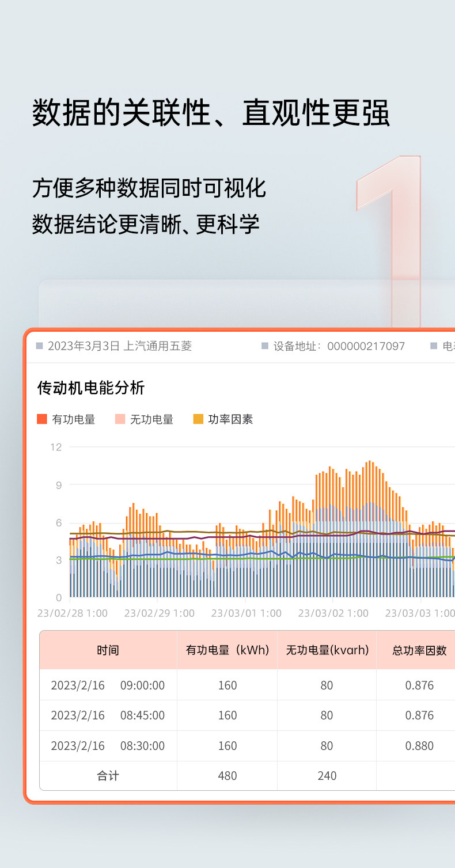Screen dimensions: 455x868
Task: Toggle the 有功电量 legend swatch
Action: 42,419
